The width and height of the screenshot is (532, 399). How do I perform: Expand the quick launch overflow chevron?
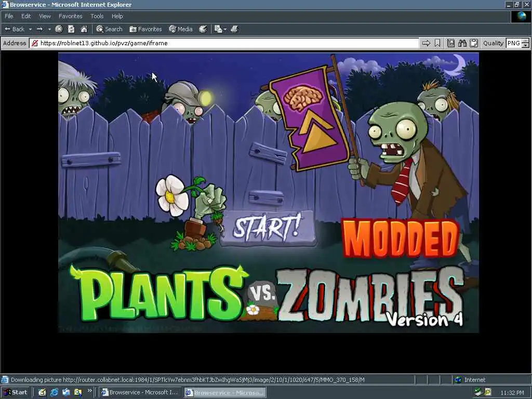89,391
